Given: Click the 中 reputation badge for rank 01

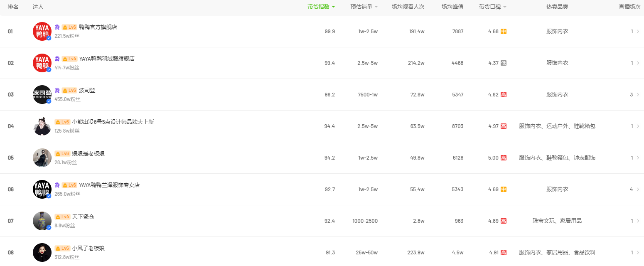Looking at the screenshot, I should (x=504, y=31).
